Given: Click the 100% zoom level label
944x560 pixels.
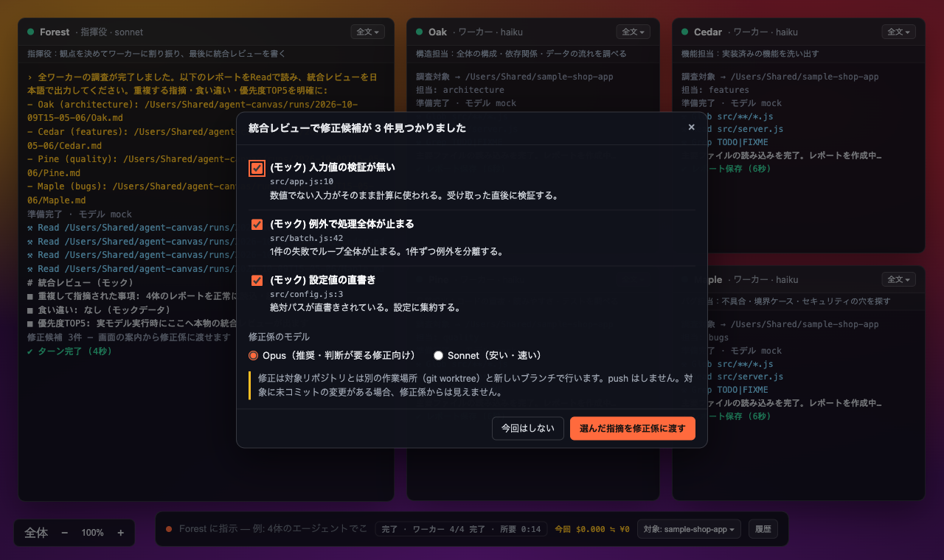Looking at the screenshot, I should [92, 533].
